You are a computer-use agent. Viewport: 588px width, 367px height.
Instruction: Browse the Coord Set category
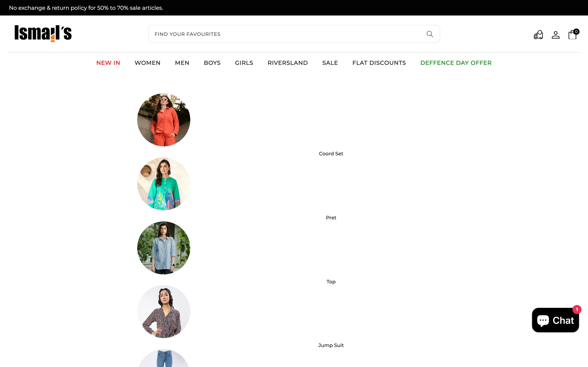click(x=331, y=153)
